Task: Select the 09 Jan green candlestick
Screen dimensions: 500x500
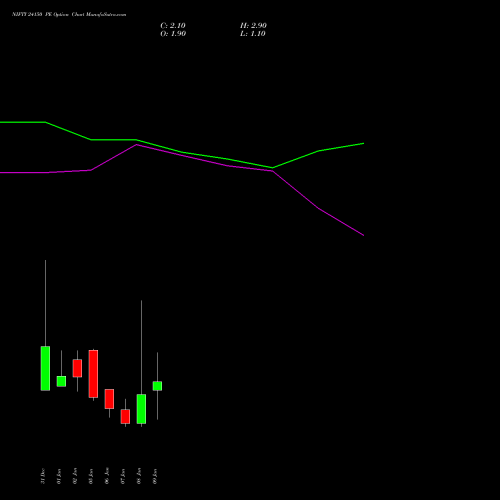Action: 157,386
